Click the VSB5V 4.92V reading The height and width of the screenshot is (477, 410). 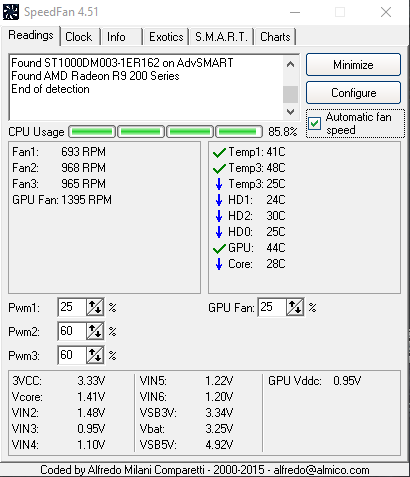(x=186, y=445)
